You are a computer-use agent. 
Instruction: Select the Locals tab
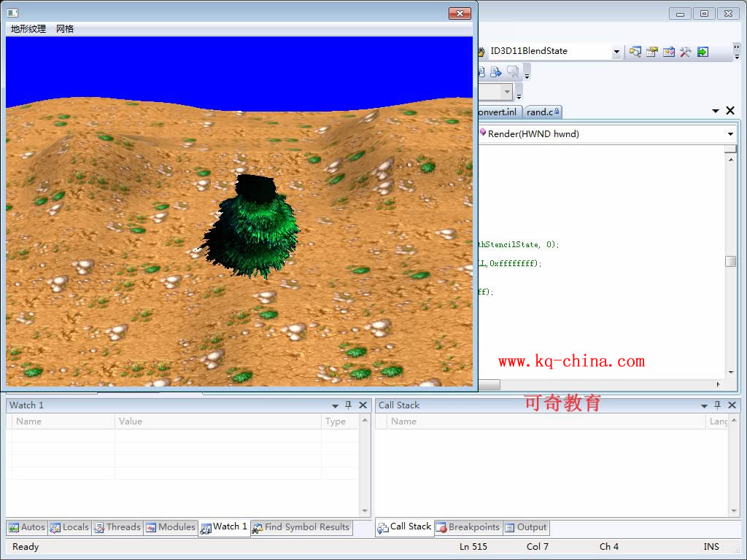point(70,527)
